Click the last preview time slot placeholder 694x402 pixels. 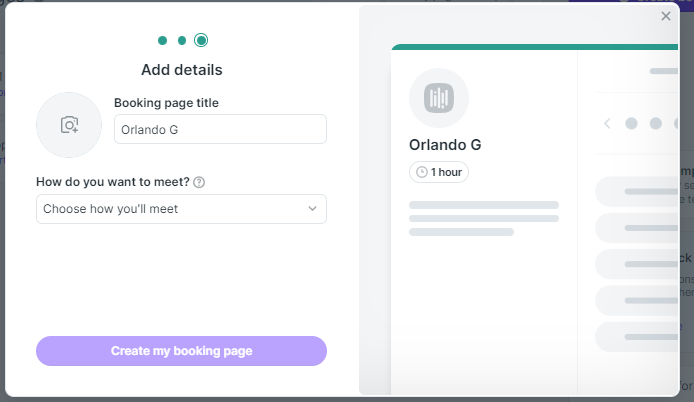(636, 336)
